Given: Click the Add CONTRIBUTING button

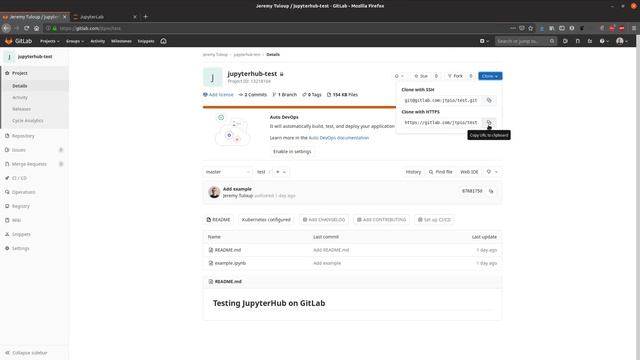Looking at the screenshot, I should point(382,220).
